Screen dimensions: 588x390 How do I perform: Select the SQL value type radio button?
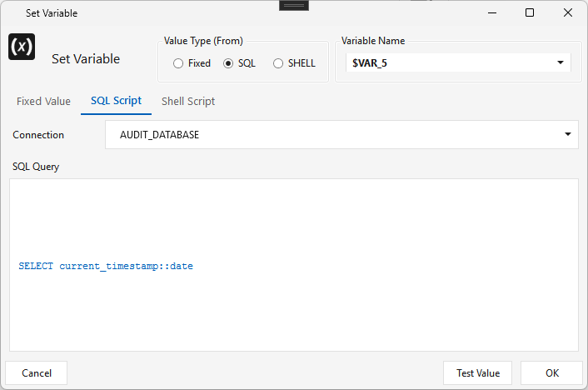[x=228, y=63]
